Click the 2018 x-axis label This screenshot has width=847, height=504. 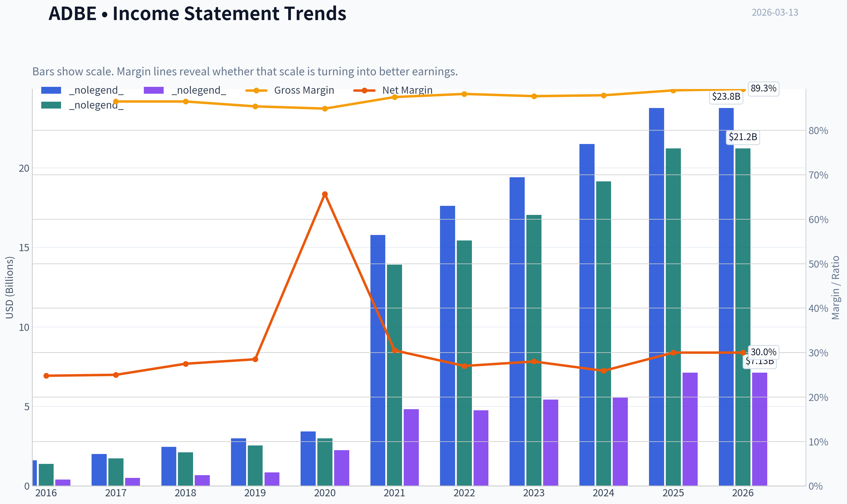[x=186, y=493]
